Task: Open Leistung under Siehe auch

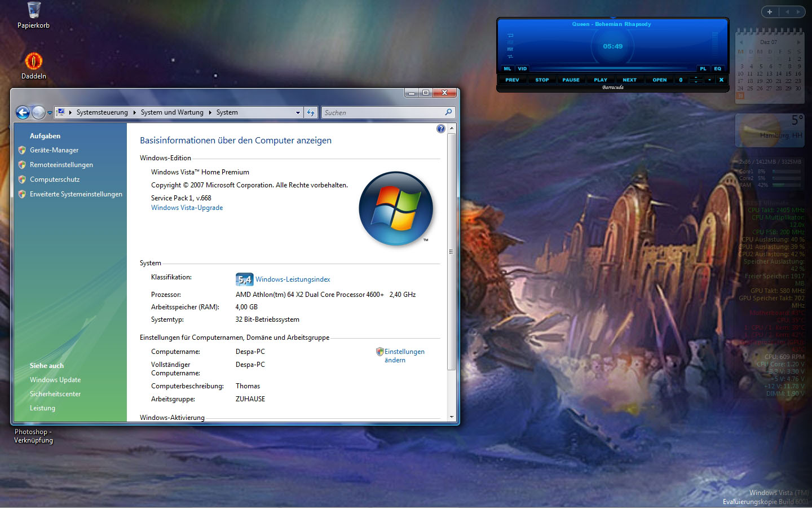Action: tap(42, 408)
